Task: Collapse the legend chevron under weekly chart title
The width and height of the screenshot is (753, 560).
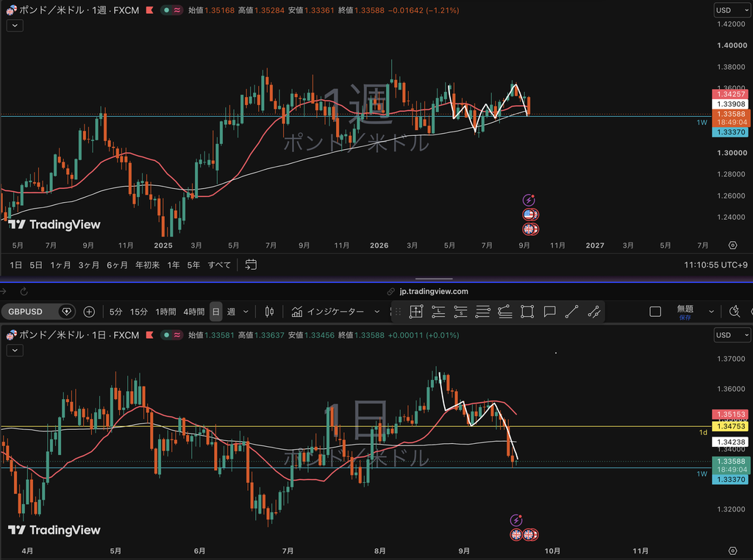Action: pos(15,26)
